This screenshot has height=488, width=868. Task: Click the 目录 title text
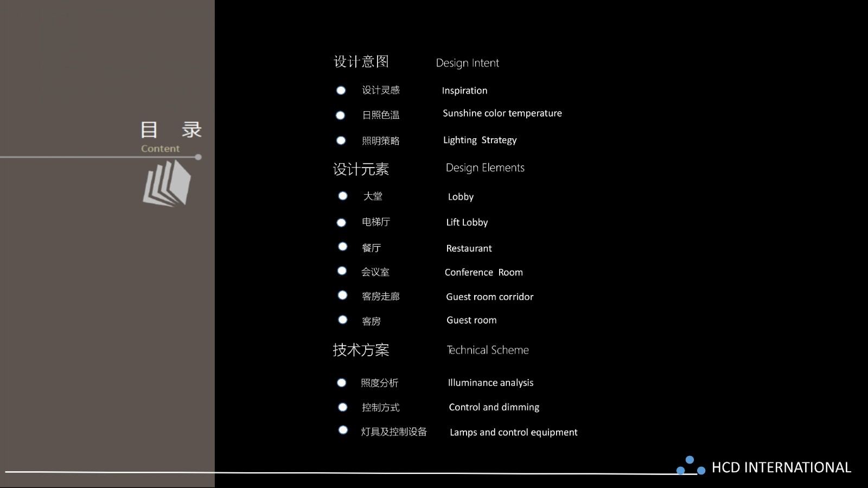pos(171,130)
